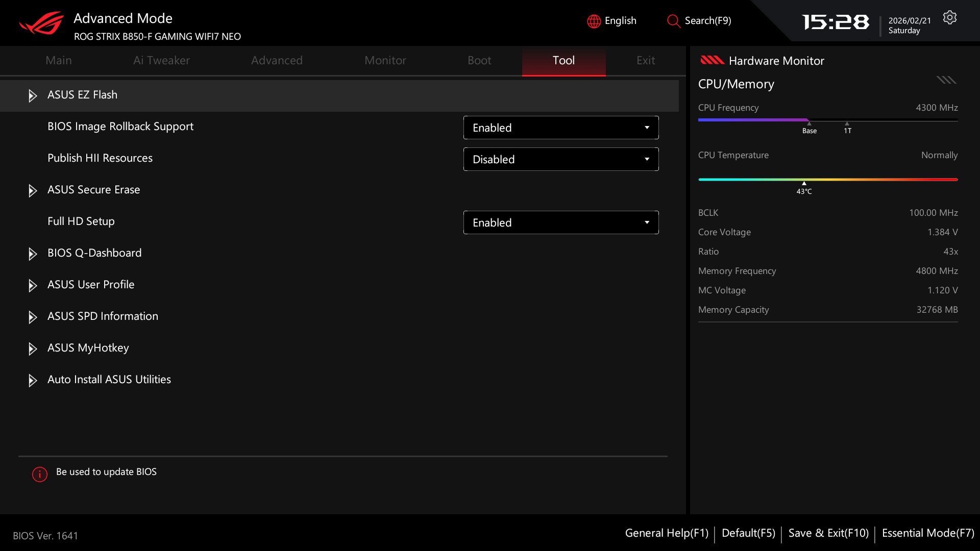Click the Hardware Monitor stripes icon

point(712,60)
